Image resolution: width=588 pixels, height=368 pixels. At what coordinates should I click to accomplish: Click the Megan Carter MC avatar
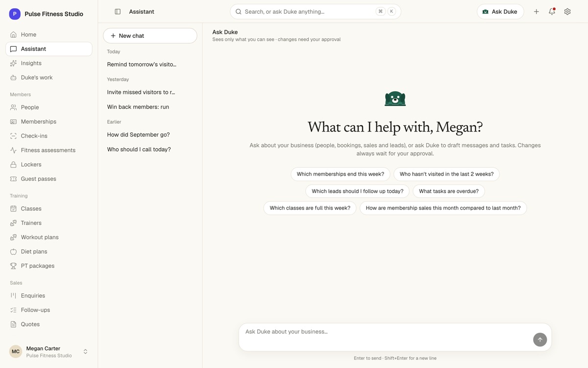(16, 352)
